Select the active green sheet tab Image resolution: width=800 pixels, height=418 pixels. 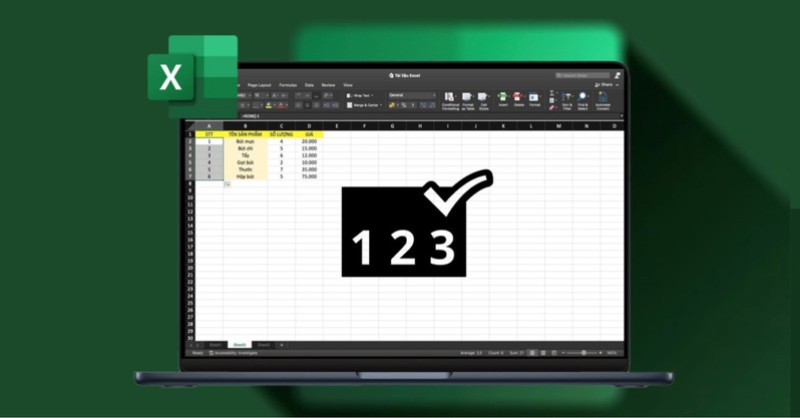(239, 345)
